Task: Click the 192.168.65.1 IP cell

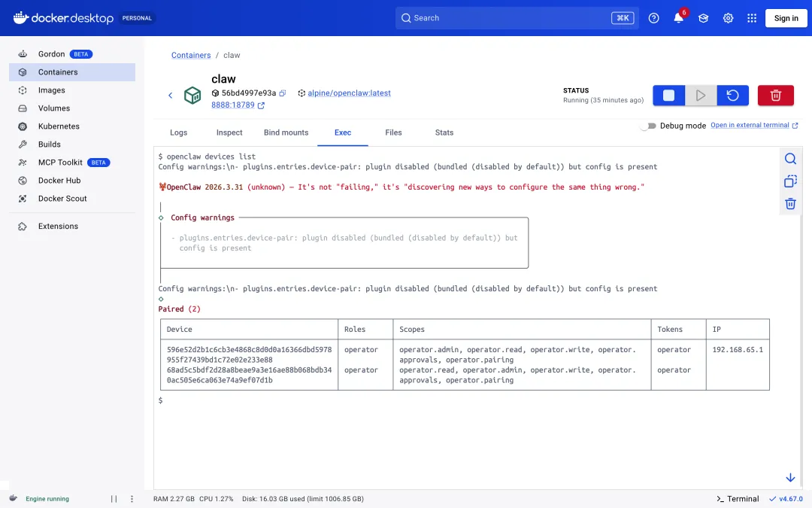Action: coord(738,350)
